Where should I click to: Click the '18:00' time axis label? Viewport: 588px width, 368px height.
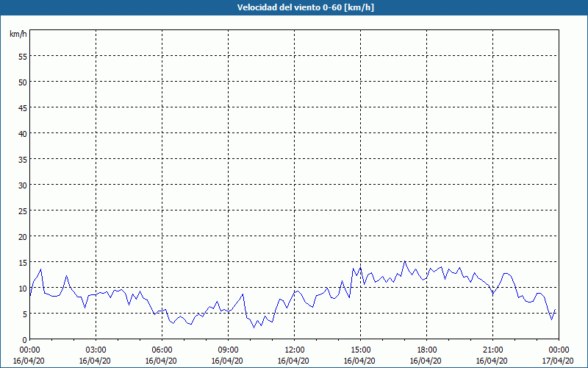pyautogui.click(x=426, y=350)
